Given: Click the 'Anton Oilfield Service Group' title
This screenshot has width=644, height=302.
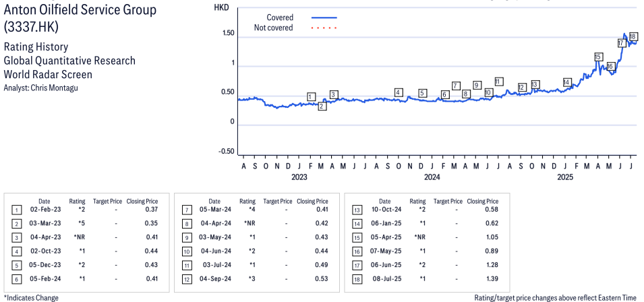Looking at the screenshot, I should (80, 10).
